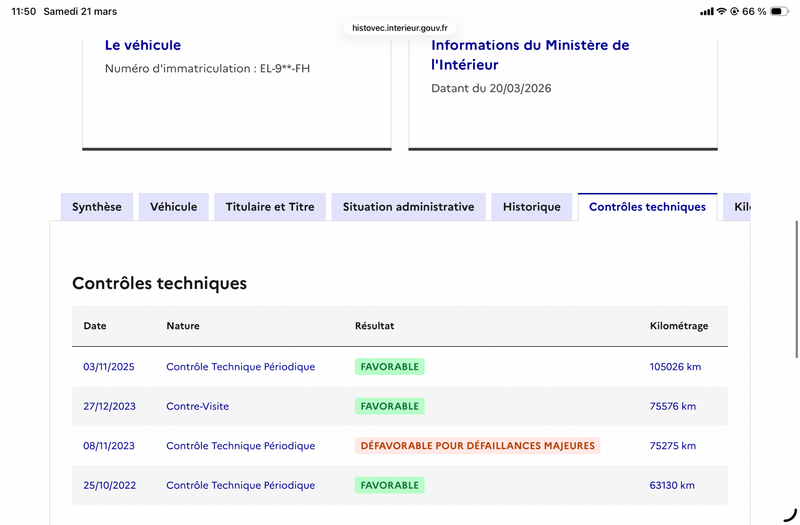This screenshot has width=800, height=525.
Task: Tap the histovec.interieur.gouv.fr address bar
Action: pyautogui.click(x=400, y=28)
